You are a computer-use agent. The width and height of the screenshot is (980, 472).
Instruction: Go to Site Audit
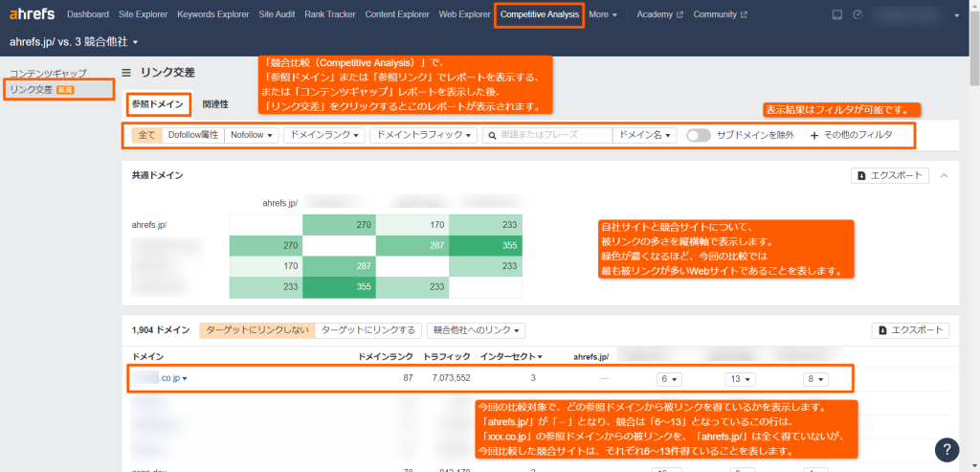277,14
